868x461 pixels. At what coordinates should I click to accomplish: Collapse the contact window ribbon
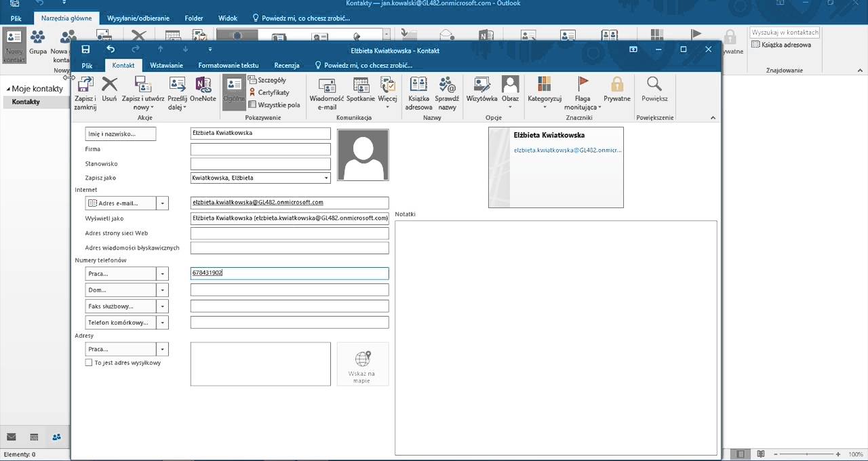point(713,118)
